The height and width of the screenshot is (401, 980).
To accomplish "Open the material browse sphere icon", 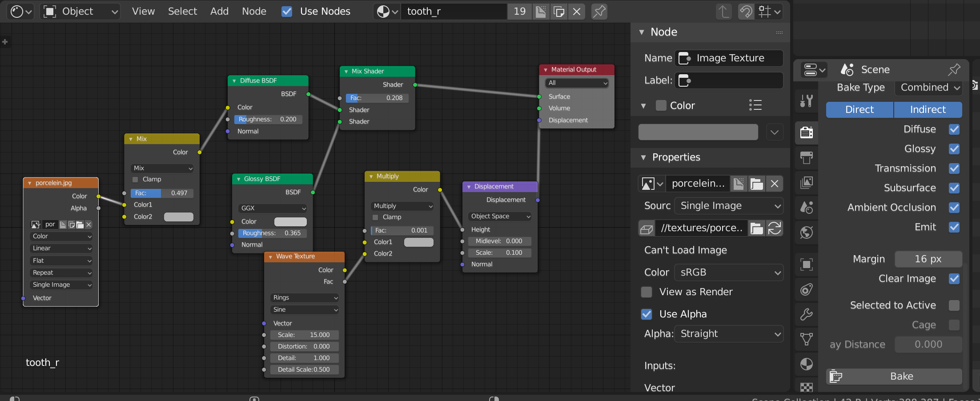I will pos(386,12).
